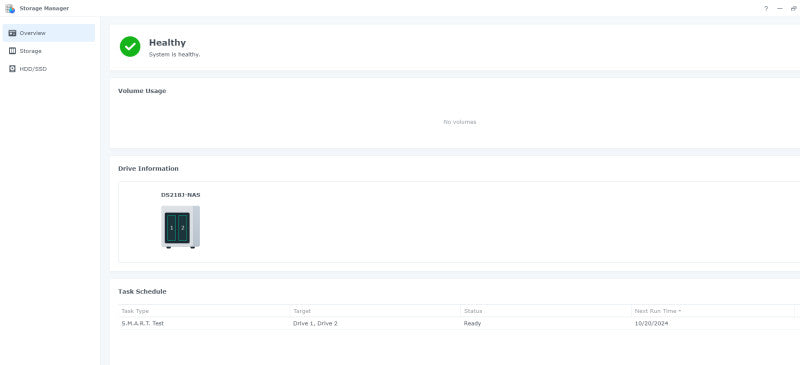
Task: Select the S.M.A.R.T. Test task
Action: [x=142, y=324]
